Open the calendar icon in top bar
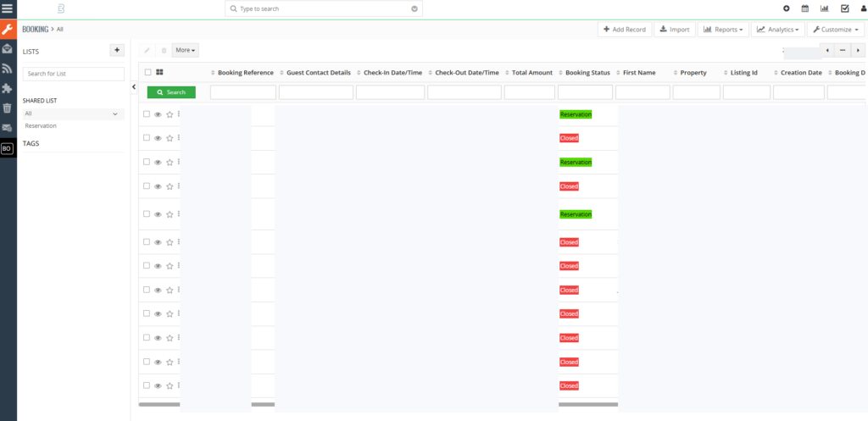The image size is (868, 421). point(805,8)
